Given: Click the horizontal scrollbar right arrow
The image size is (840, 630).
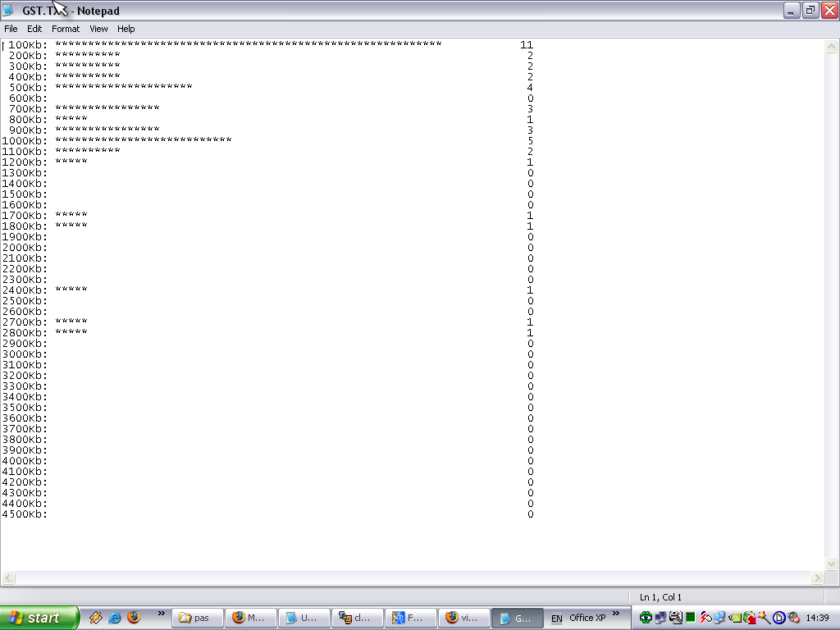Looking at the screenshot, I should (x=817, y=578).
